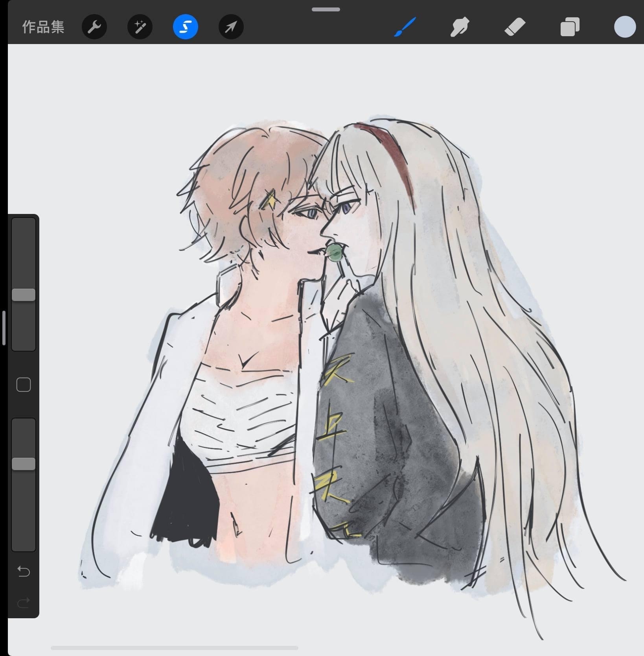Toggle the Selection tool
The height and width of the screenshot is (656, 644).
pyautogui.click(x=186, y=27)
